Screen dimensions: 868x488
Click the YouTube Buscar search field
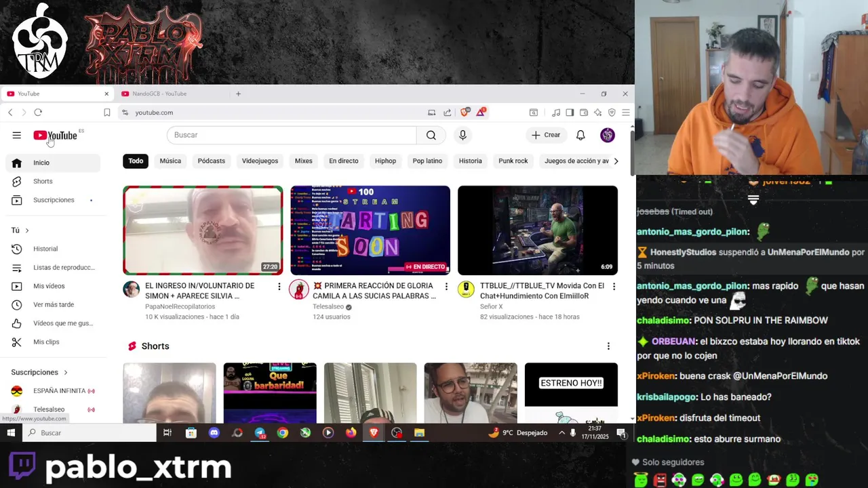pos(292,135)
